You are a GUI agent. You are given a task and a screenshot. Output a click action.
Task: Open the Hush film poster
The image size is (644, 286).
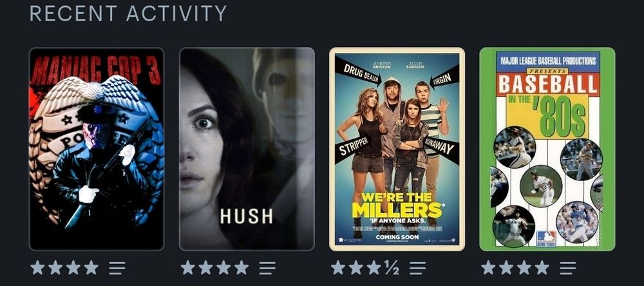pos(247,149)
